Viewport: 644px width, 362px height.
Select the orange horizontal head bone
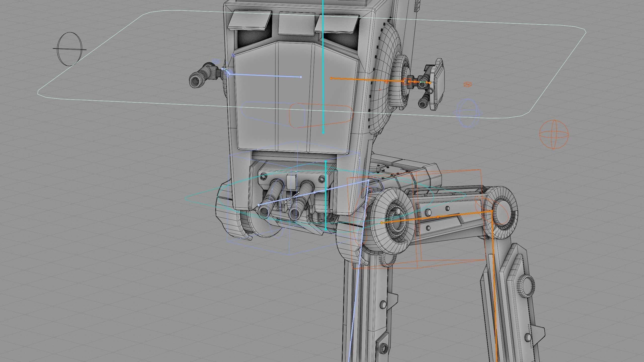367,80
